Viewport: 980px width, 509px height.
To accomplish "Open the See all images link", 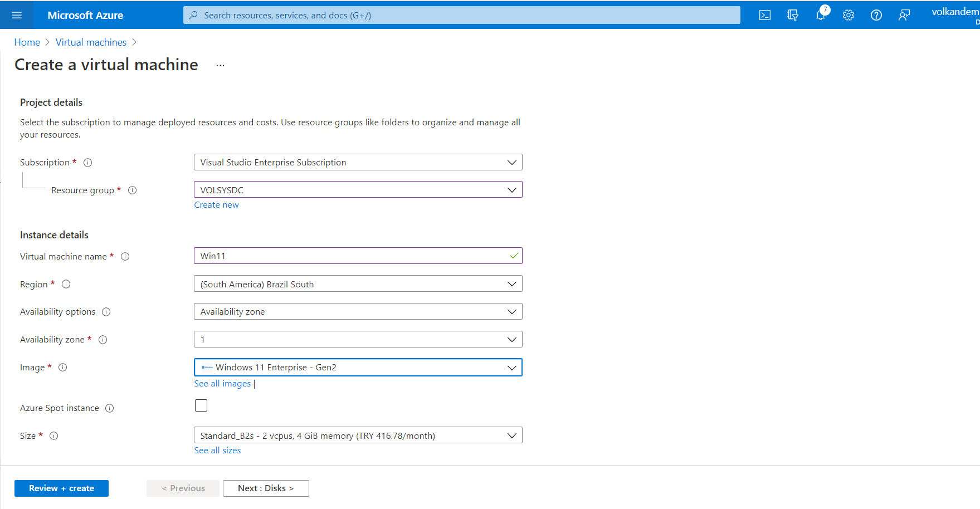I will pos(222,383).
